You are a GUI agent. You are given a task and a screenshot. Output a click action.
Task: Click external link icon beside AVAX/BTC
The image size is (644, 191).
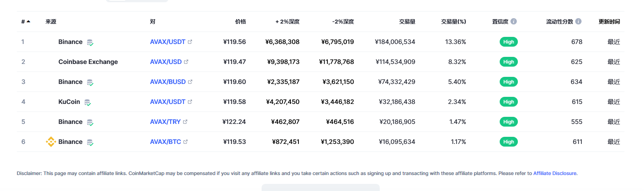[185, 142]
